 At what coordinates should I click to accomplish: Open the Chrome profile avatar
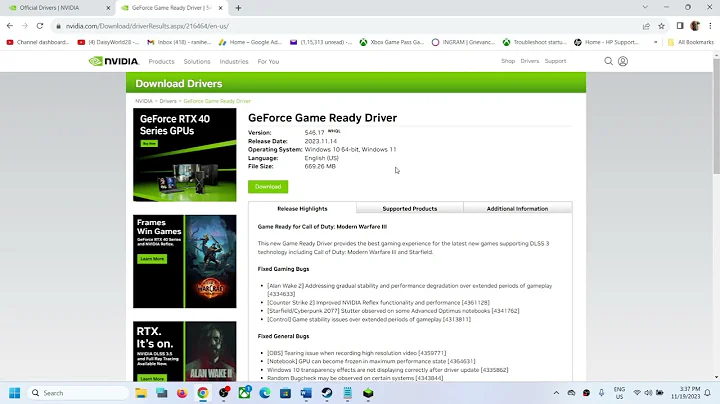click(695, 26)
